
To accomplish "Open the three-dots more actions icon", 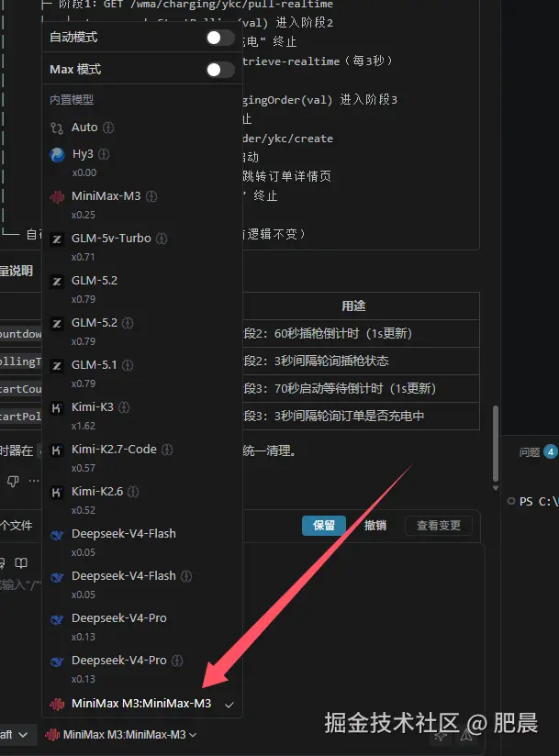I will pyautogui.click(x=34, y=481).
